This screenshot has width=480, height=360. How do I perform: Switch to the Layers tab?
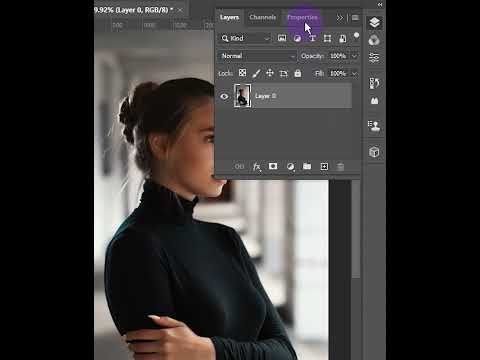pos(229,17)
